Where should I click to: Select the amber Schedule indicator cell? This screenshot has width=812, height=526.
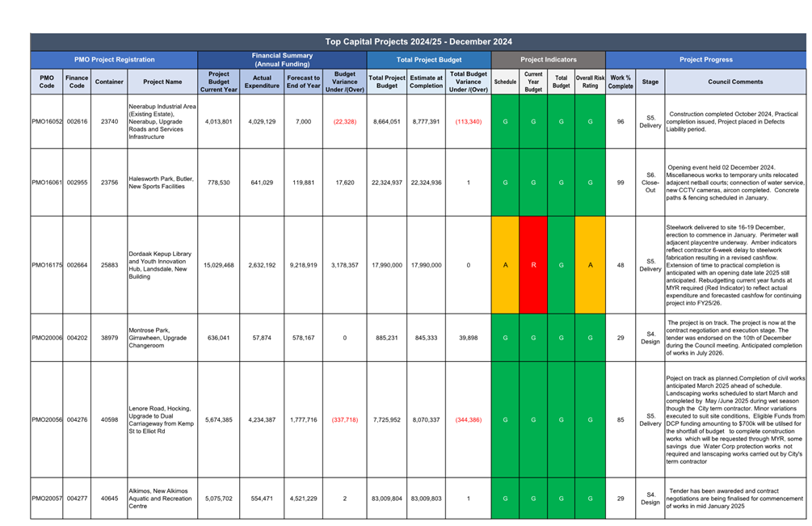(x=505, y=264)
